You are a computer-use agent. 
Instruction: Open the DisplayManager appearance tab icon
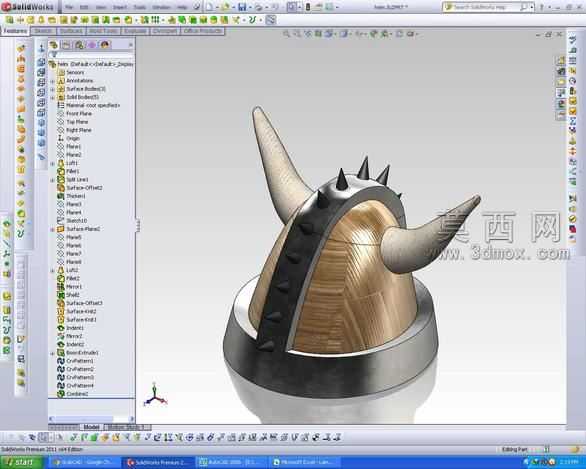pos(105,45)
